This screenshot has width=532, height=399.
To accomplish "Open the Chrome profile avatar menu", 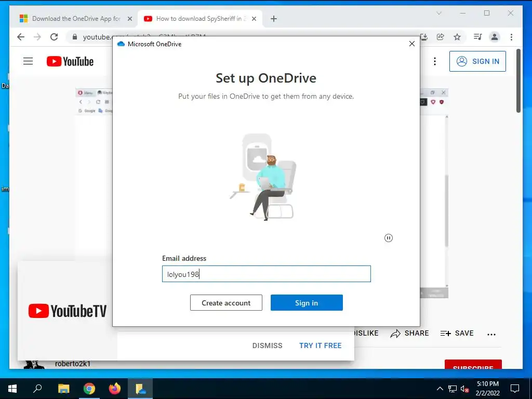I will (x=495, y=37).
